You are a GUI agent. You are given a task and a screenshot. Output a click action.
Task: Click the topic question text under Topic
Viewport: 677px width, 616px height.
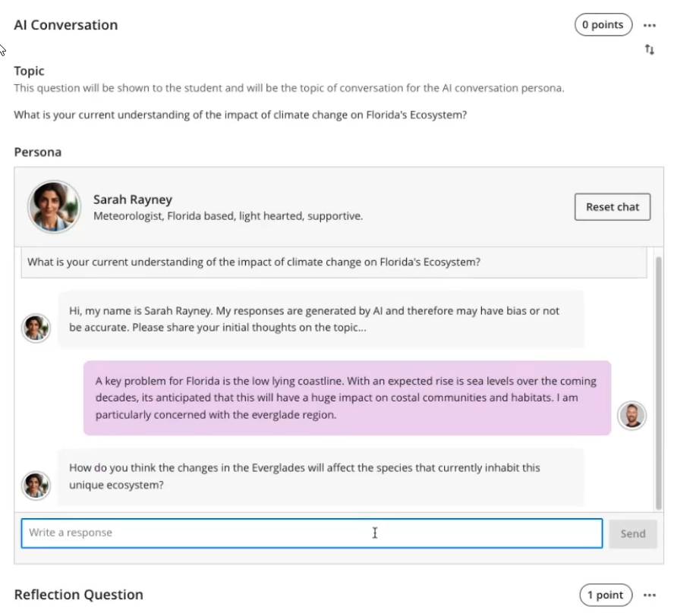[x=240, y=115]
